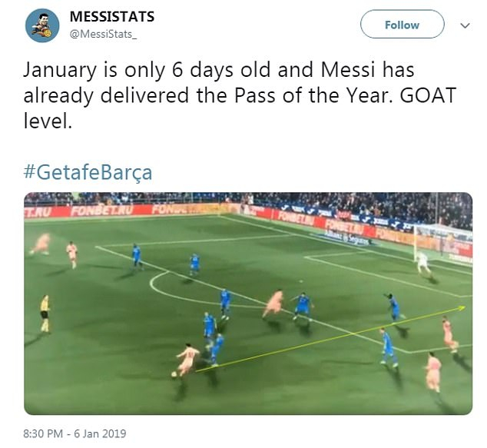Click the player dribbling the ball

click(187, 360)
